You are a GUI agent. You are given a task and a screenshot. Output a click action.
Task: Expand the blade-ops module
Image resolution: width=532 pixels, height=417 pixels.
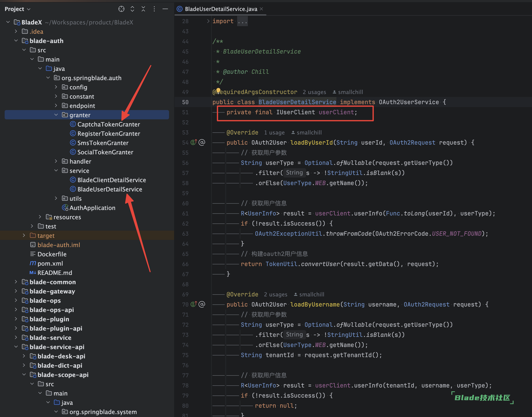click(x=16, y=301)
